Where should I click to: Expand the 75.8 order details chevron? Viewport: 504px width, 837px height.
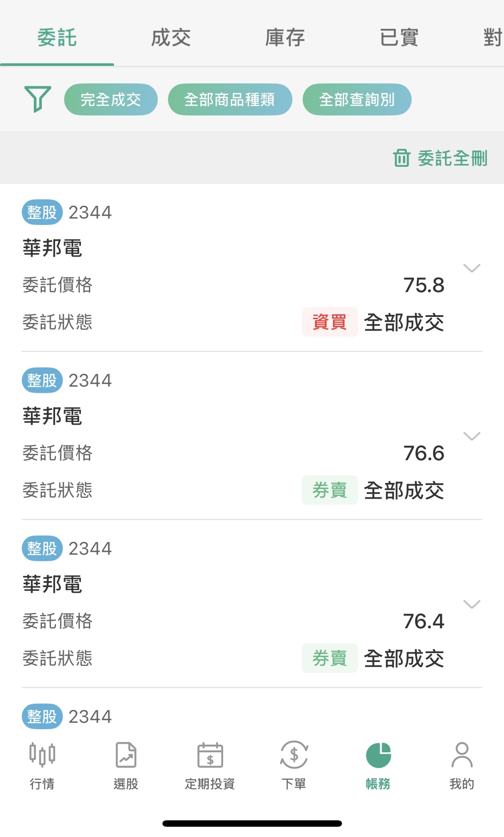(472, 268)
